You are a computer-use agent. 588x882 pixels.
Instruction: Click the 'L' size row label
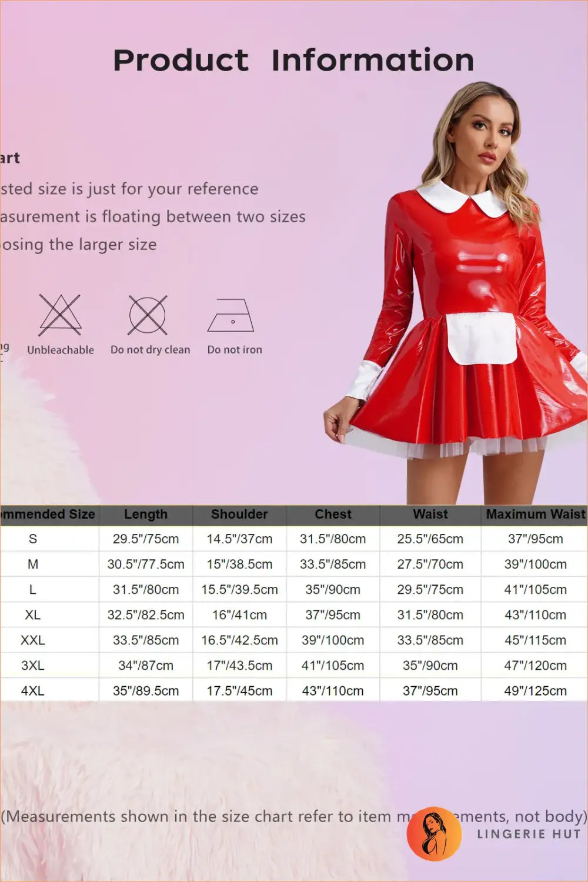click(x=33, y=589)
